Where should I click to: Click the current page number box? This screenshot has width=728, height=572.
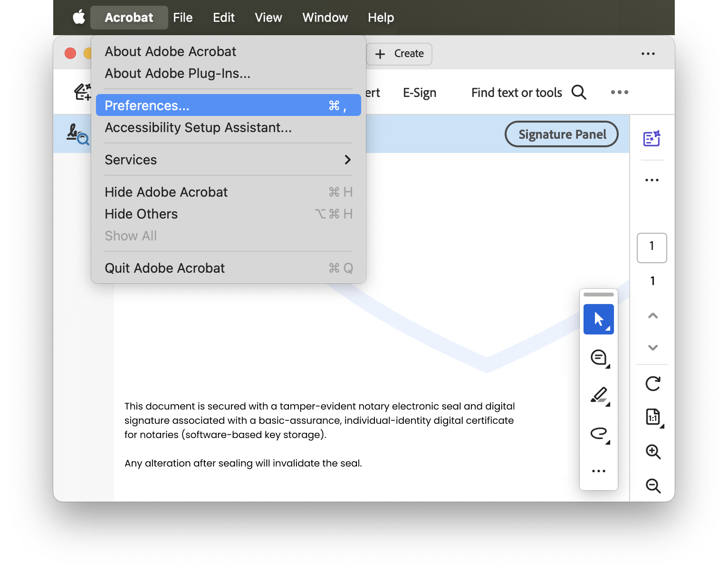(652, 248)
